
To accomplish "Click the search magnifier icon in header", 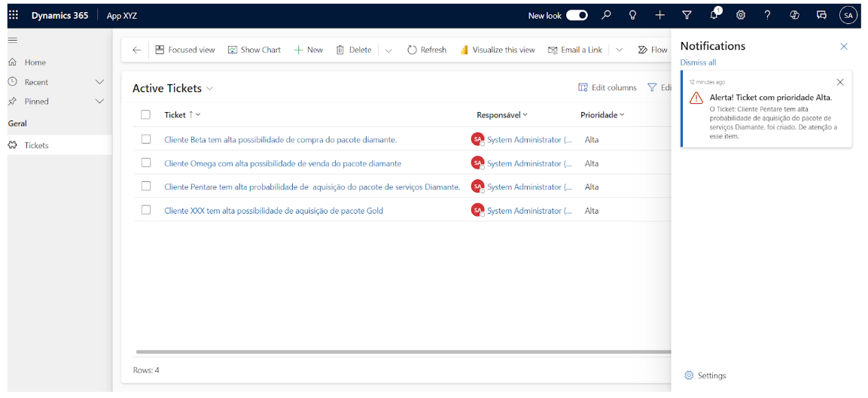I will click(x=606, y=15).
